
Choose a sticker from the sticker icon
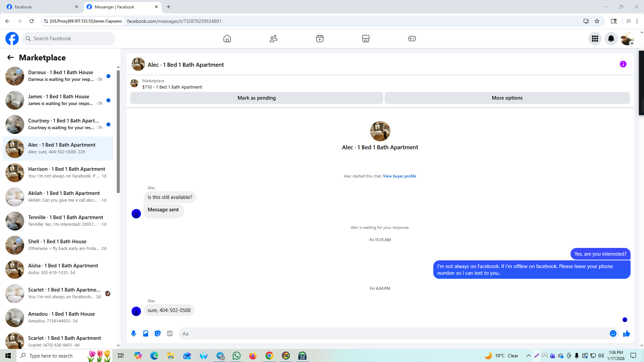158,333
